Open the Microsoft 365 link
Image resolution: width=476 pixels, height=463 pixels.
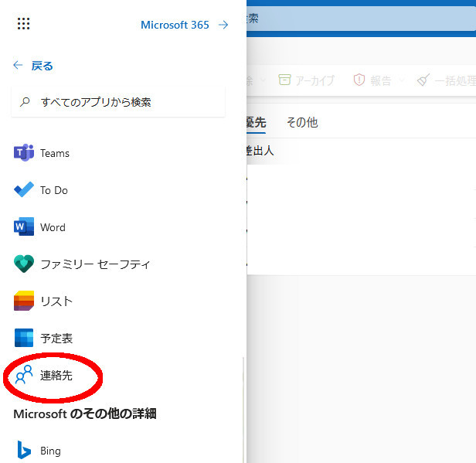tap(184, 25)
